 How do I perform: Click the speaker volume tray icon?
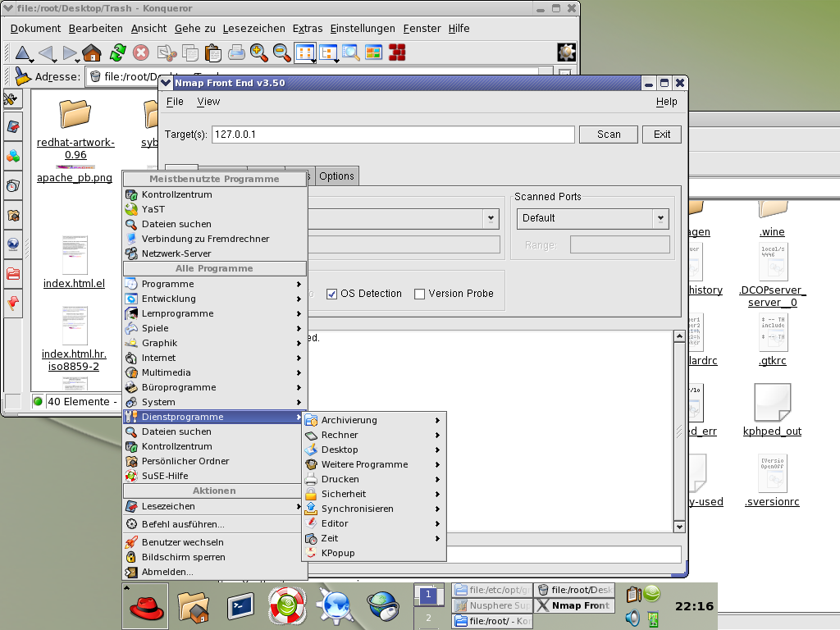(632, 619)
